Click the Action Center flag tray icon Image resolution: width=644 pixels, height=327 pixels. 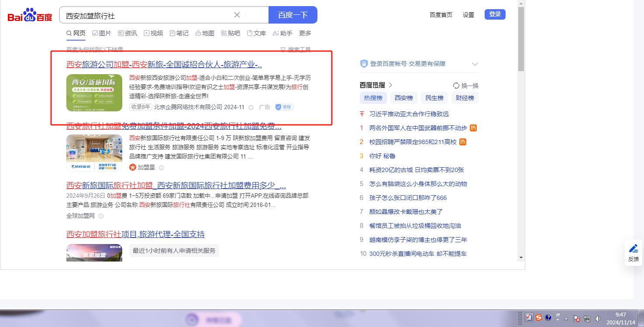(576, 319)
